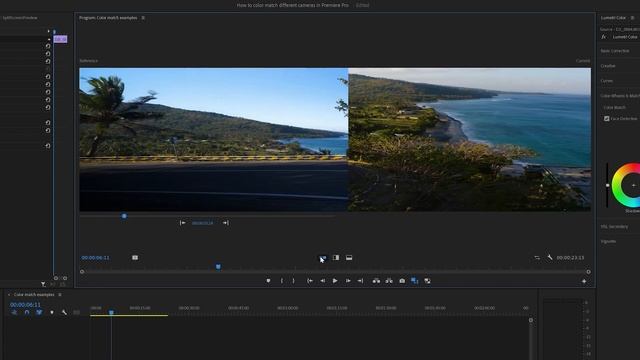Adjust the Shadows luminance slider

[607, 186]
